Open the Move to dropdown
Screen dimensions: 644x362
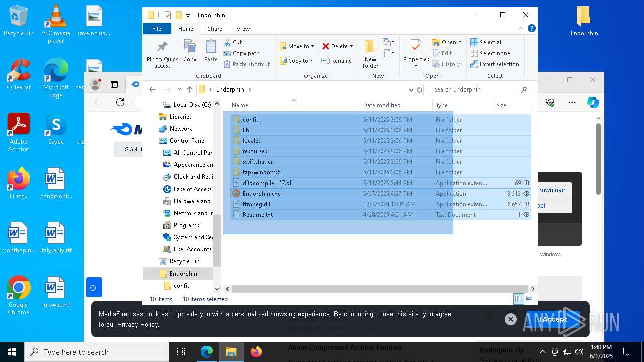click(297, 46)
